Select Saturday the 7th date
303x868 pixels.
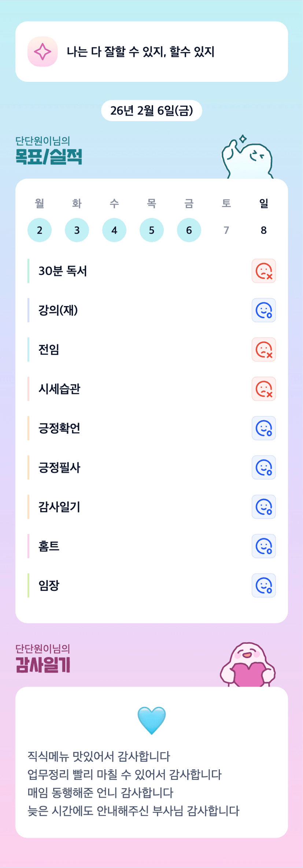(226, 230)
